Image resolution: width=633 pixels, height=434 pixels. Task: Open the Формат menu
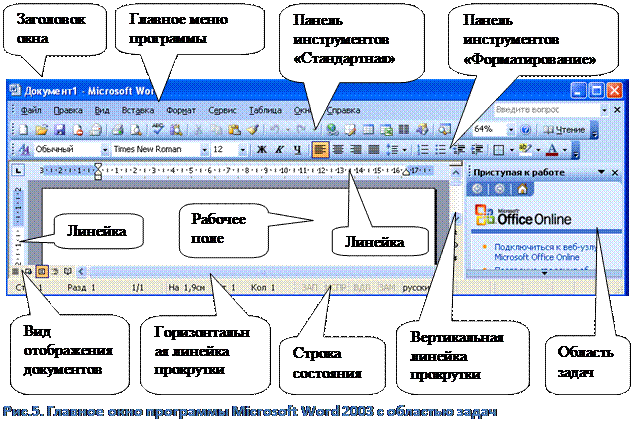point(181,110)
